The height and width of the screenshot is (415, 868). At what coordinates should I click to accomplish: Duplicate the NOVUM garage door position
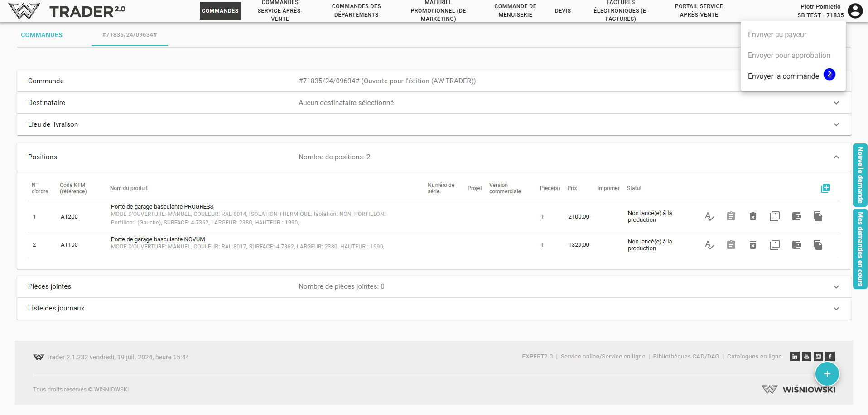pyautogui.click(x=818, y=245)
